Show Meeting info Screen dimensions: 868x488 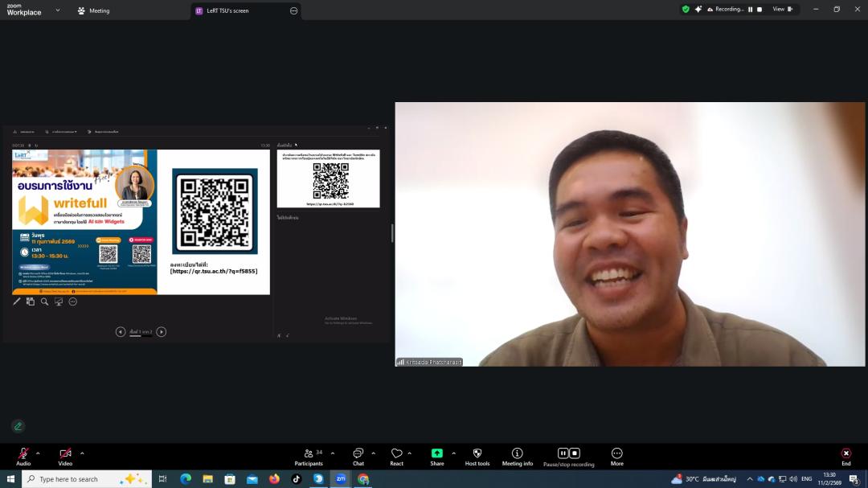click(x=517, y=454)
